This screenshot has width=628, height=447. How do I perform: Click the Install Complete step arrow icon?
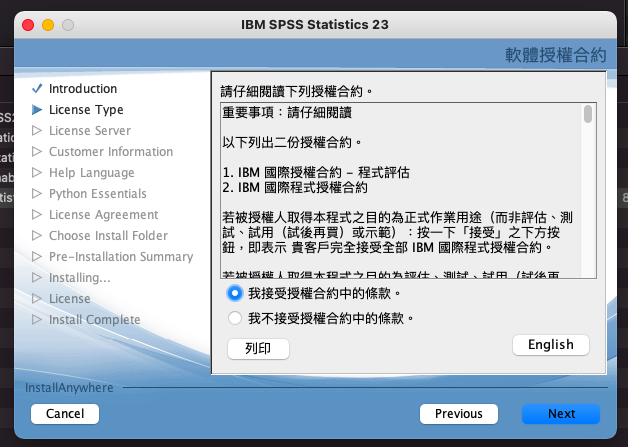pos(37,319)
